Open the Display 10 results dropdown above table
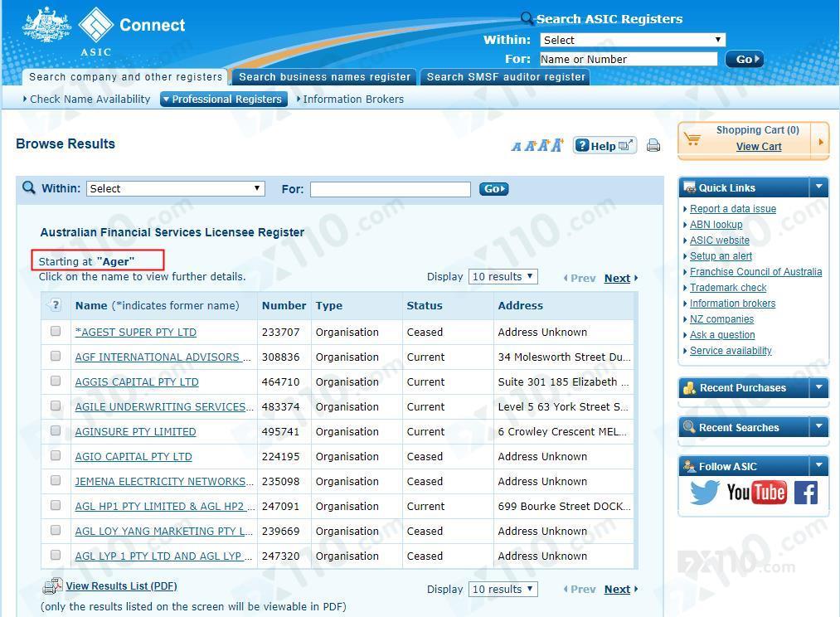 [x=503, y=277]
